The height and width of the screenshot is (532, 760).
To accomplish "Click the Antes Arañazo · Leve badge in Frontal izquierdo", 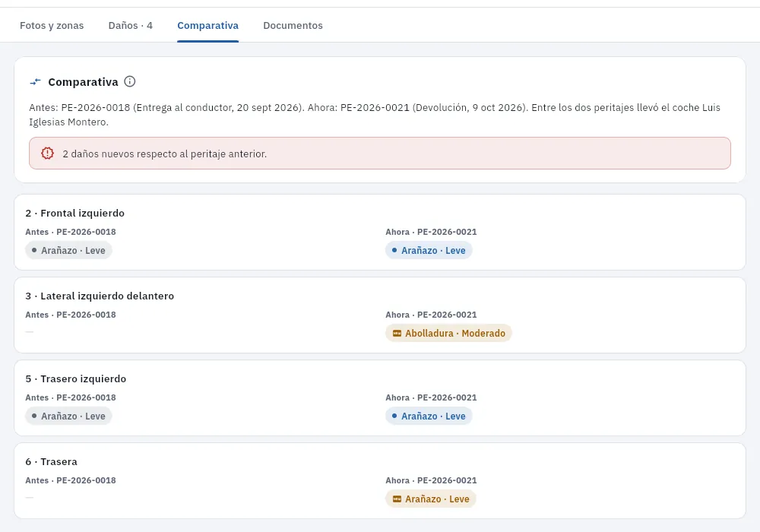I will click(x=69, y=251).
